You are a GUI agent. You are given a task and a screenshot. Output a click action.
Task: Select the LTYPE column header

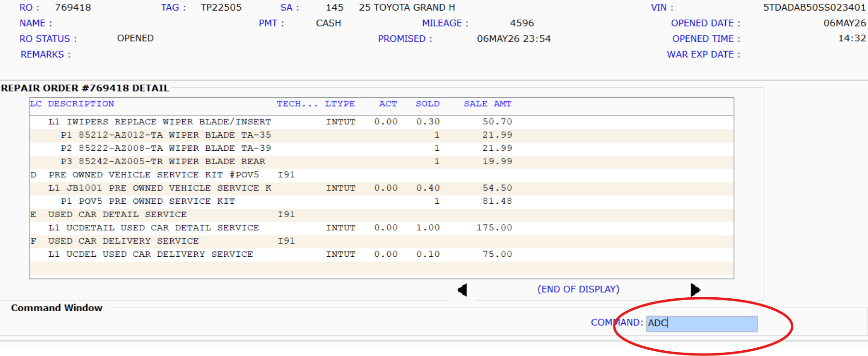click(340, 104)
